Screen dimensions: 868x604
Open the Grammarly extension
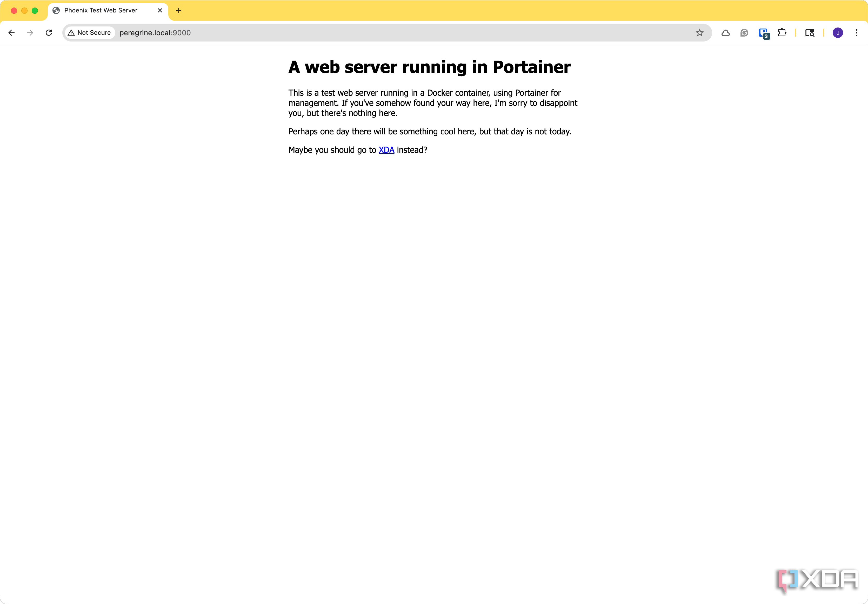pyautogui.click(x=744, y=33)
